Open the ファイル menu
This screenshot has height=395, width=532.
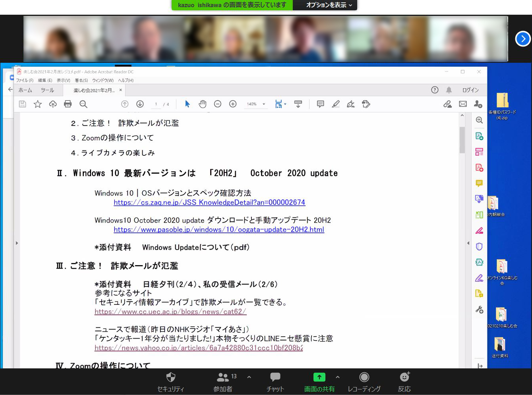[25, 80]
